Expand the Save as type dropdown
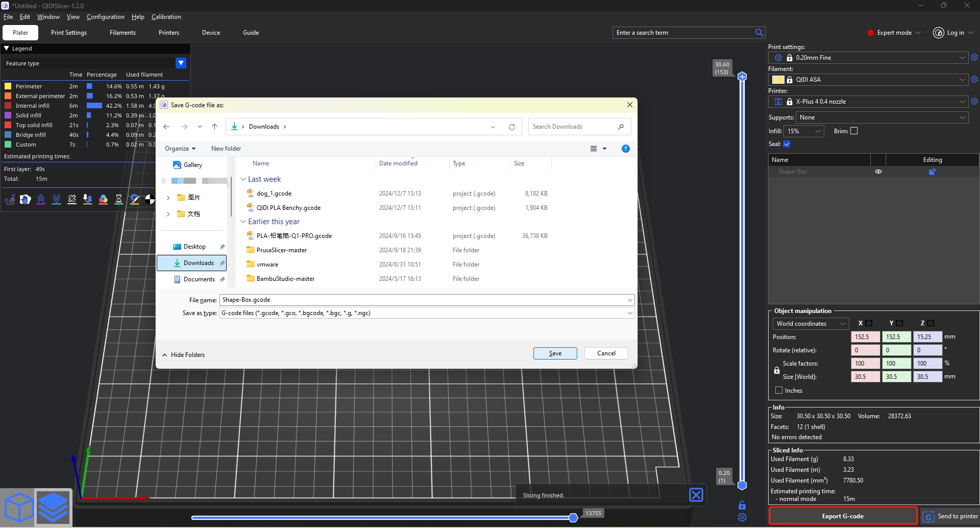The image size is (980, 528). (x=630, y=313)
